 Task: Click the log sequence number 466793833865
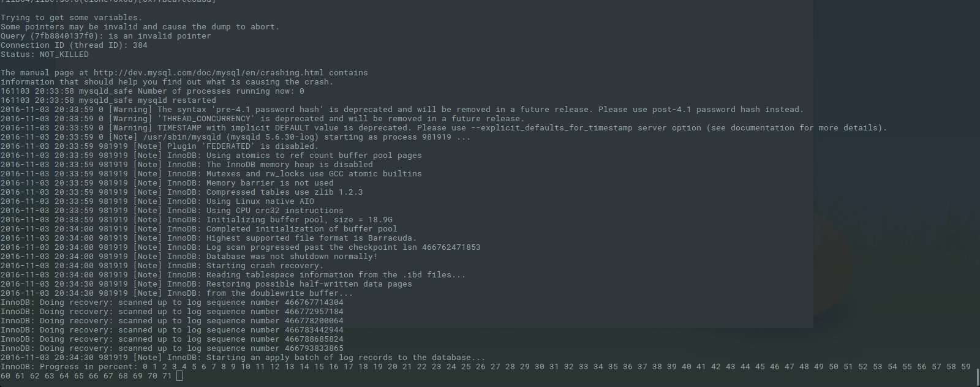click(x=314, y=348)
